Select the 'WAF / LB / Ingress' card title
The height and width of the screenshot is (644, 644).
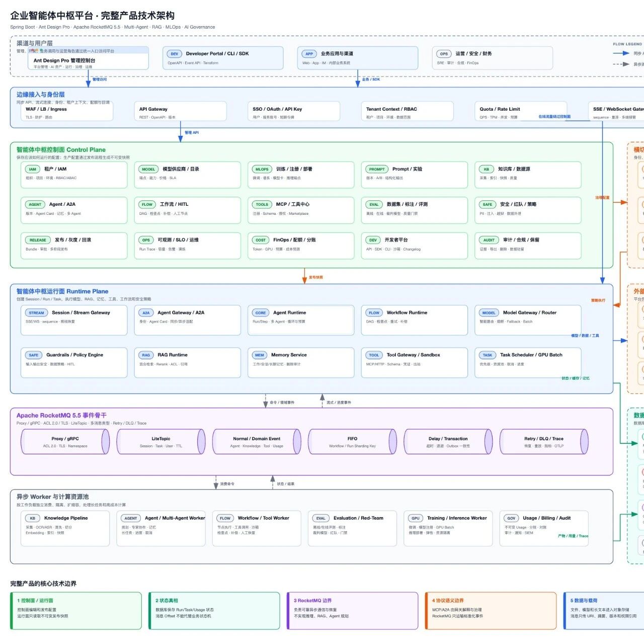[x=46, y=109]
